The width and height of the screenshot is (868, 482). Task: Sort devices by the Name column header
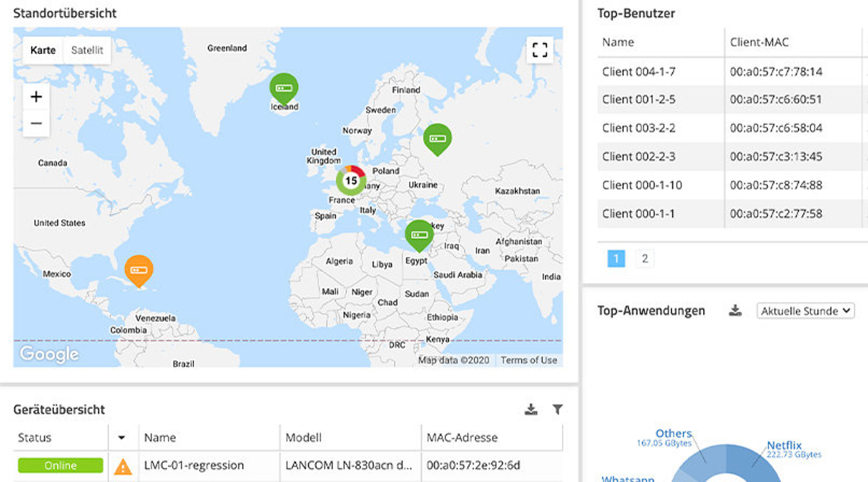pyautogui.click(x=160, y=437)
